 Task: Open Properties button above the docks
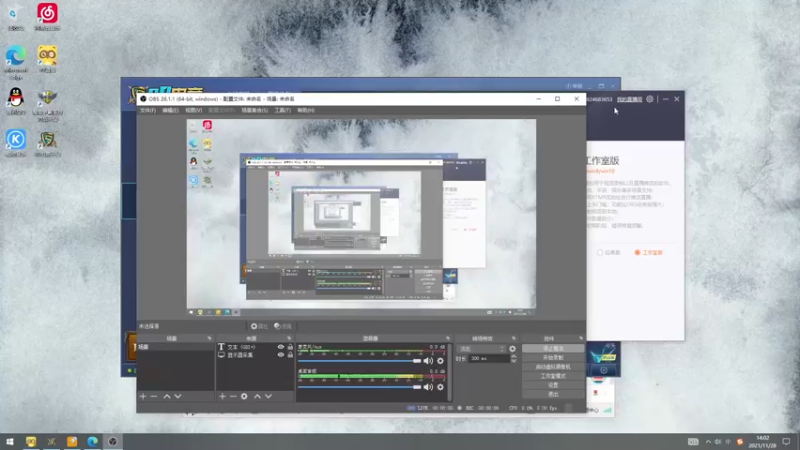pos(259,326)
